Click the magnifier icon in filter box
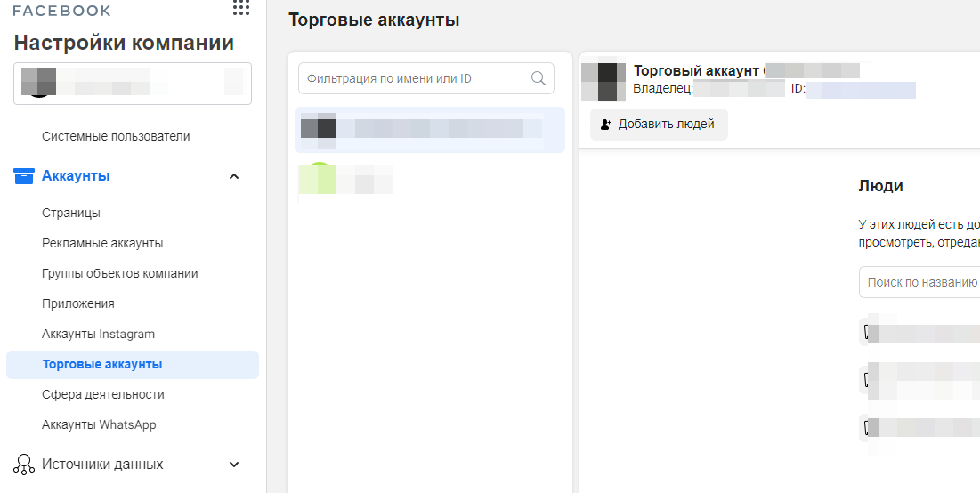The image size is (980, 493). pos(538,78)
